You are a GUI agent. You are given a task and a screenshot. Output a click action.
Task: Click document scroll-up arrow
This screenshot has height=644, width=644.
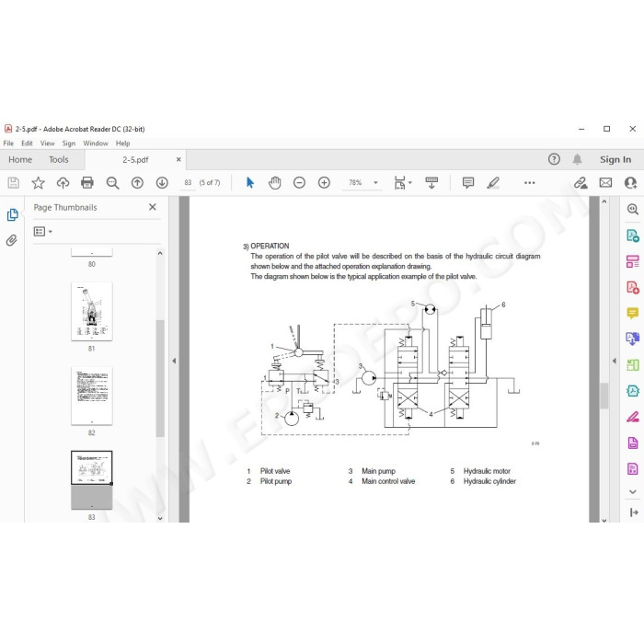[604, 201]
